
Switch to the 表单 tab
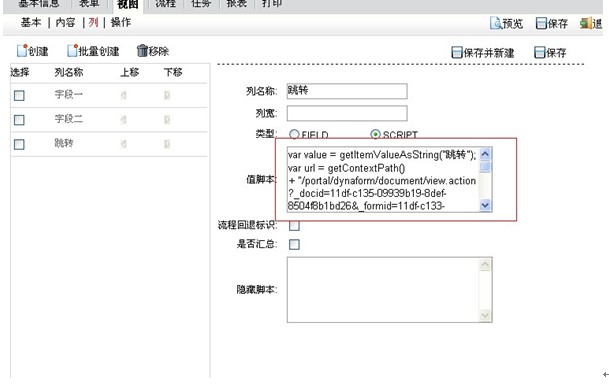89,4
